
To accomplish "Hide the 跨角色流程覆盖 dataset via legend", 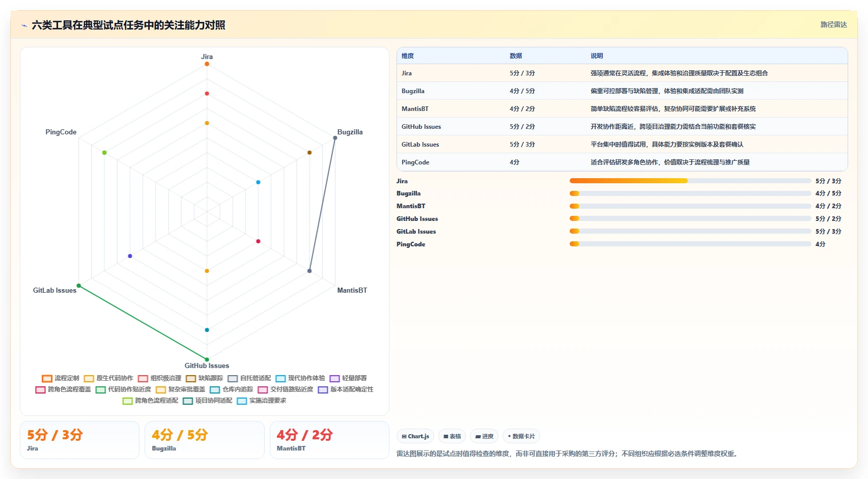I will tap(63, 389).
